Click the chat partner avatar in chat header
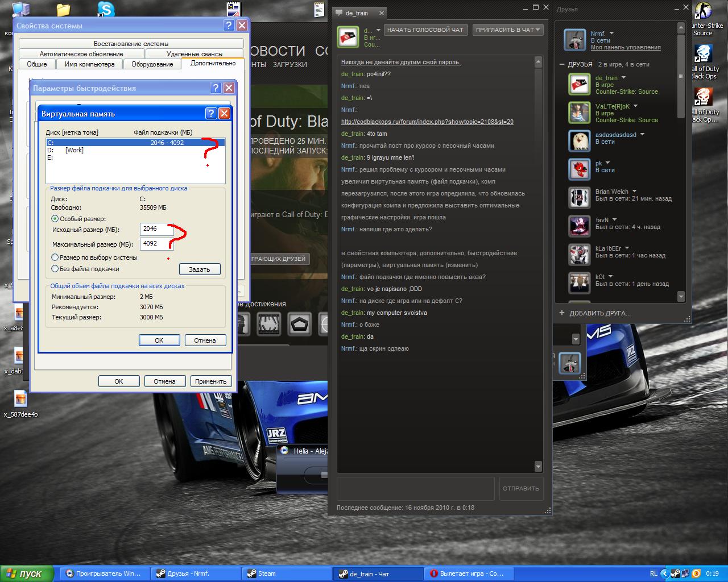The height and width of the screenshot is (582, 728). point(348,37)
